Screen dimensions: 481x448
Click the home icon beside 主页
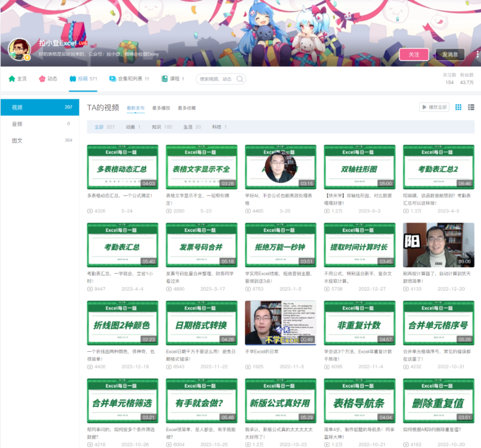(12, 79)
